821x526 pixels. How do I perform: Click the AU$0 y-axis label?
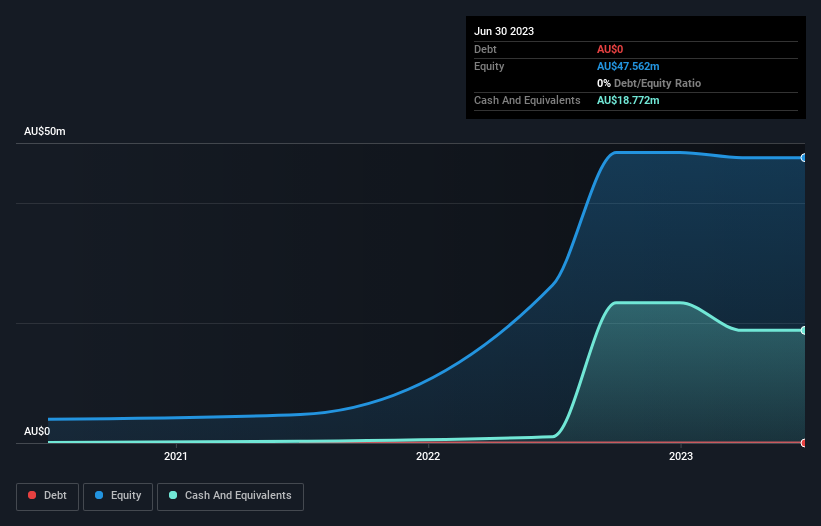(37, 431)
